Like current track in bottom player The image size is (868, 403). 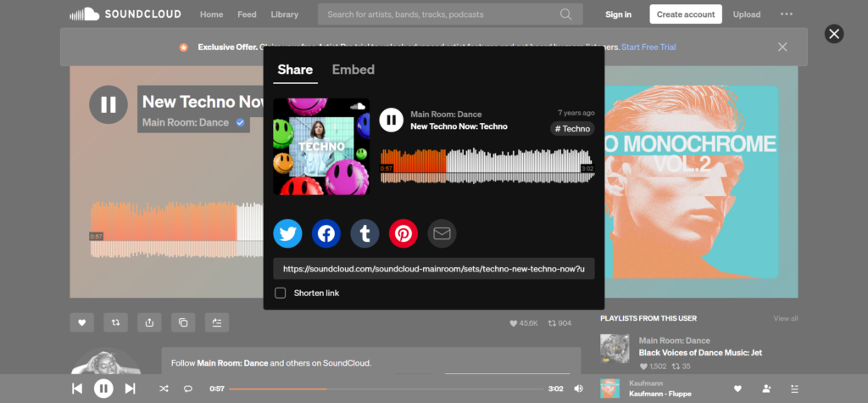pos(737,389)
